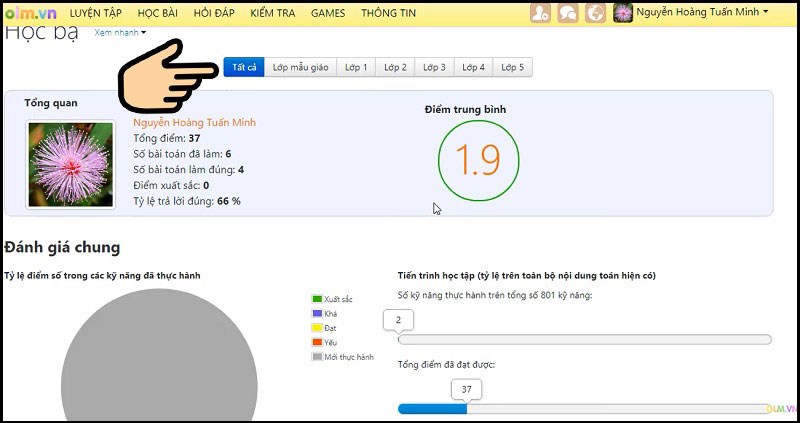Select the Tất cả tab
800x423 pixels.
click(244, 68)
